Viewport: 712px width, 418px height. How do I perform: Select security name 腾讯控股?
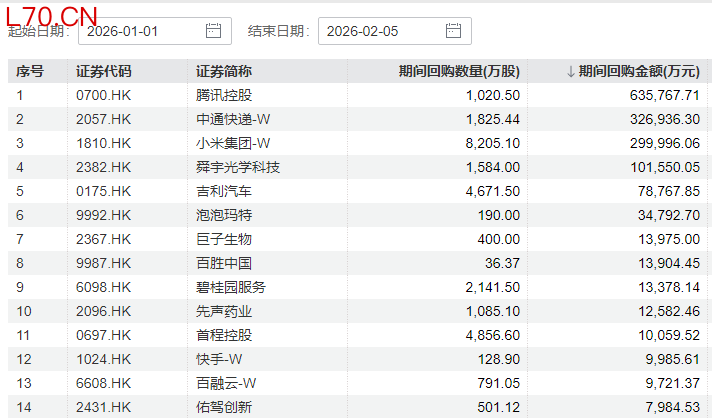tap(224, 95)
